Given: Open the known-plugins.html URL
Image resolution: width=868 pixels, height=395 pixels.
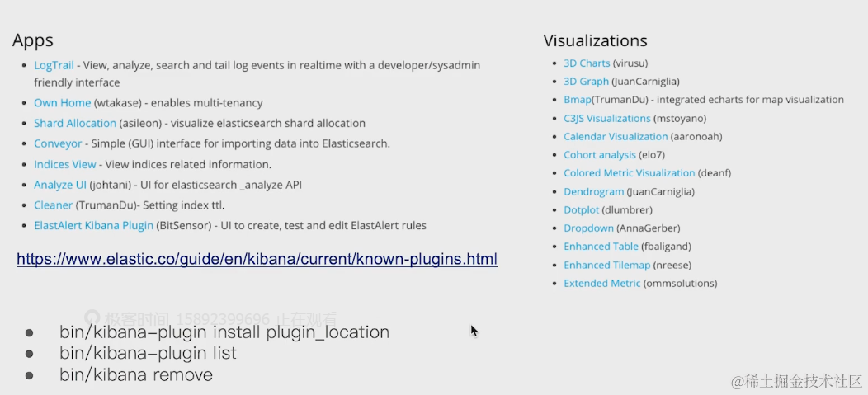Looking at the screenshot, I should pos(257,259).
